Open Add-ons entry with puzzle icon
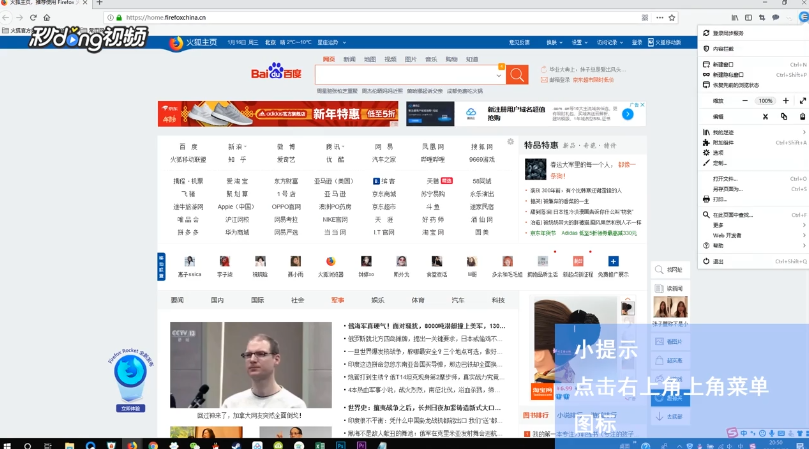Image resolution: width=809 pixels, height=449 pixels. click(753, 142)
